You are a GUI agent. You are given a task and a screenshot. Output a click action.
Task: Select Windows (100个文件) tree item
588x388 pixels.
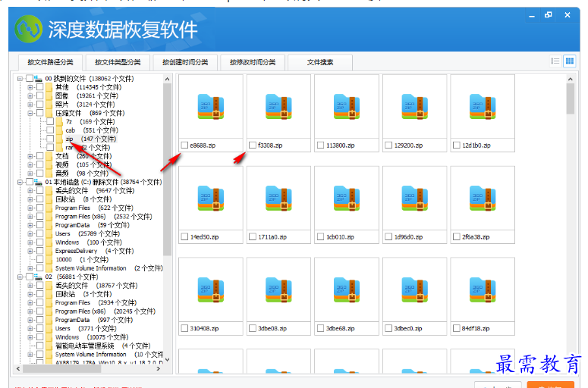click(89, 242)
